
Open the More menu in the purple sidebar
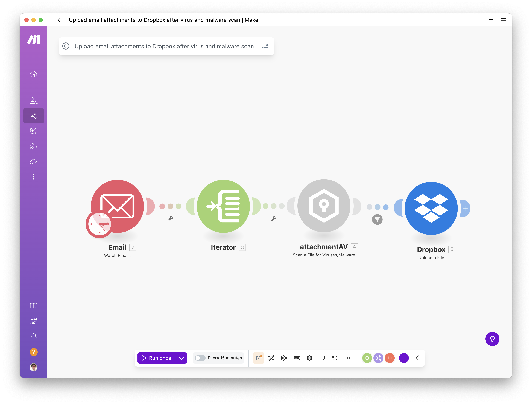point(33,177)
